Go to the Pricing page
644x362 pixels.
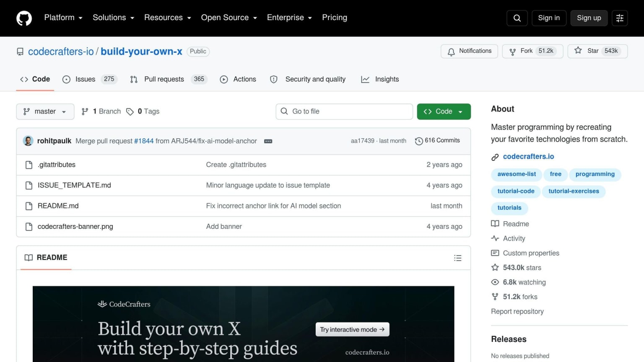pos(335,18)
